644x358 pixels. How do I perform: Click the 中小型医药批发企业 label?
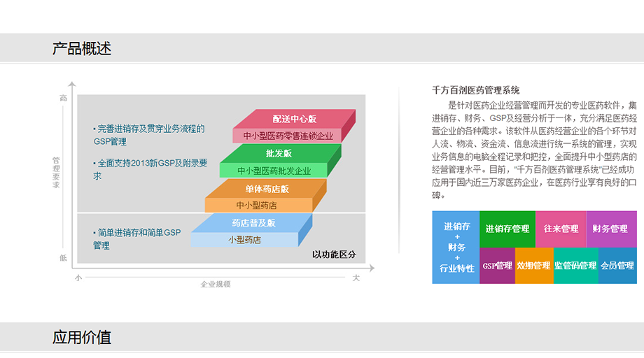pos(274,171)
